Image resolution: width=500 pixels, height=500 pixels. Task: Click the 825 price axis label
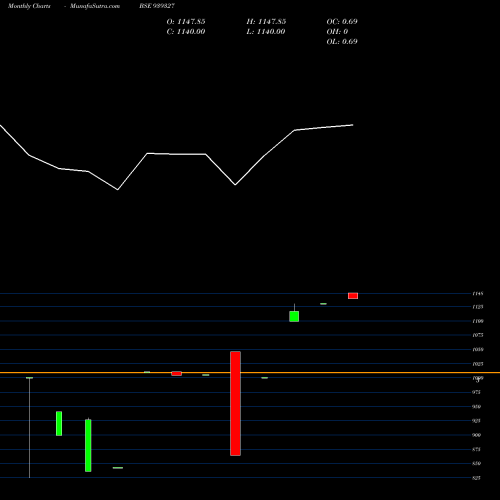pos(476,478)
